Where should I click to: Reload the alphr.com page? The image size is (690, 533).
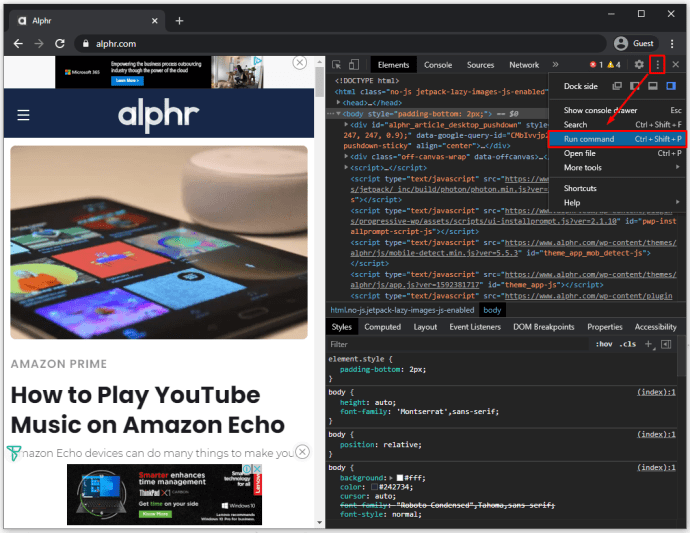click(60, 44)
